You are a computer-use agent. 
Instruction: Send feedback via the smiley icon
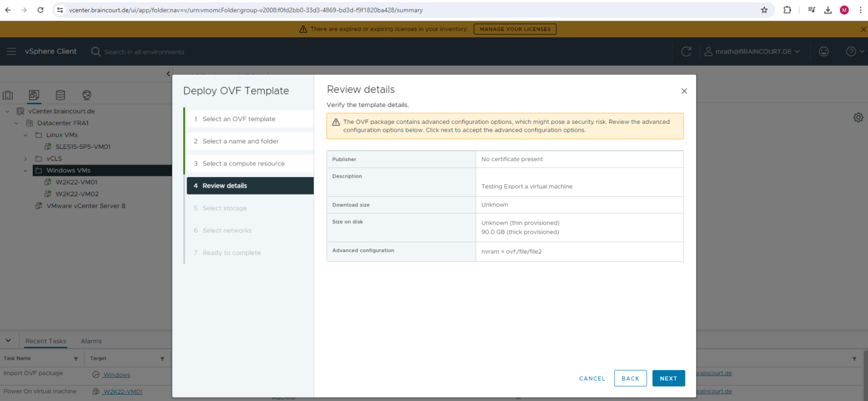823,51
